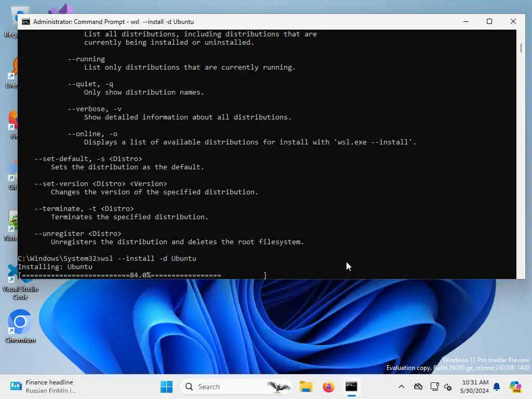The height and width of the screenshot is (399, 532).
Task: Click the '--unregister <Distro>' option text
Action: point(78,233)
